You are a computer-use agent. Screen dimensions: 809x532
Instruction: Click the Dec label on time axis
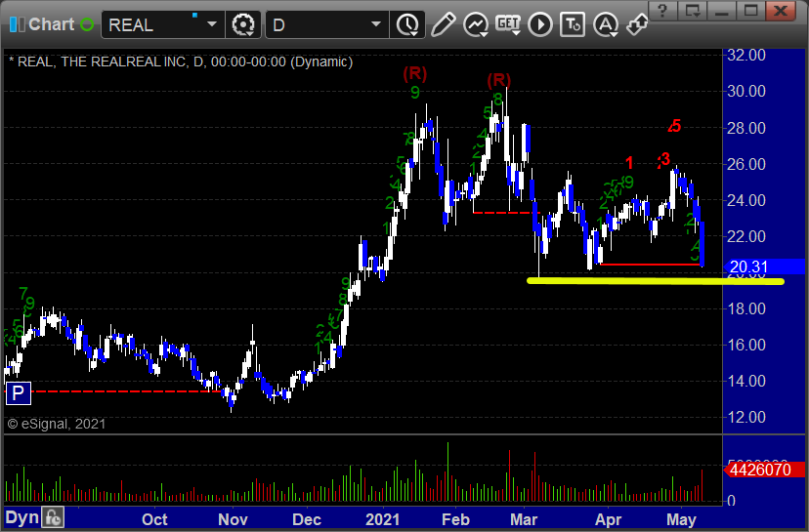tap(307, 519)
